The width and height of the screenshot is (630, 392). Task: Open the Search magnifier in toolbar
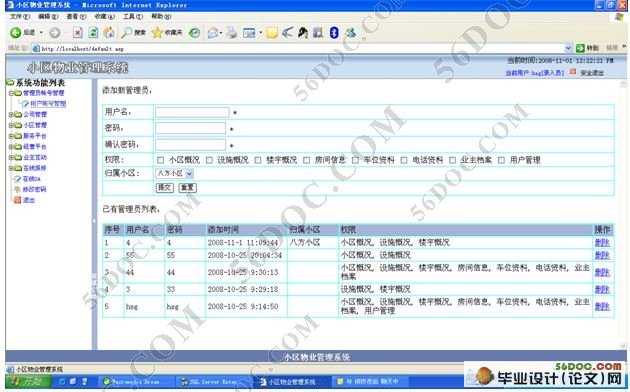coord(127,33)
